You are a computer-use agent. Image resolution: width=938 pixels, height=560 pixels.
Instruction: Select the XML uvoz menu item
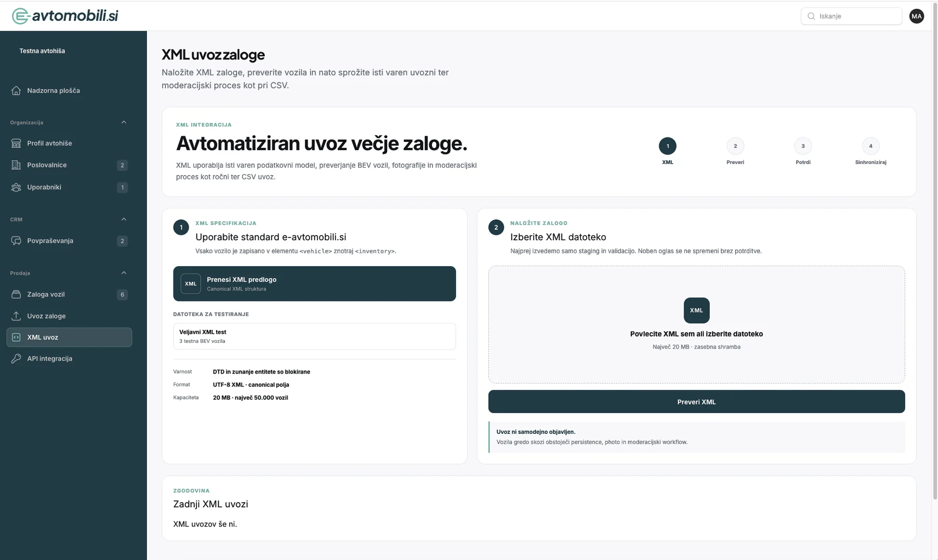coord(69,337)
